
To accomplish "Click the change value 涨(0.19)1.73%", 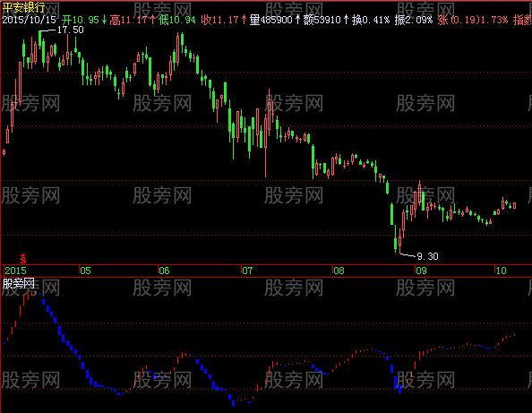I will pos(473,20).
